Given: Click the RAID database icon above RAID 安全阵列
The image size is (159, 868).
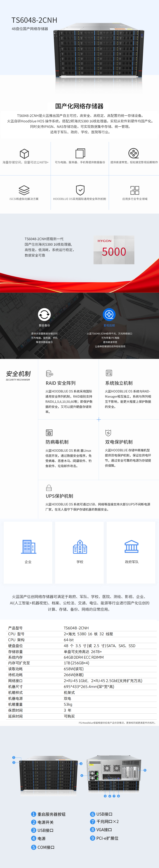Looking at the screenshot, I should 50,373.
